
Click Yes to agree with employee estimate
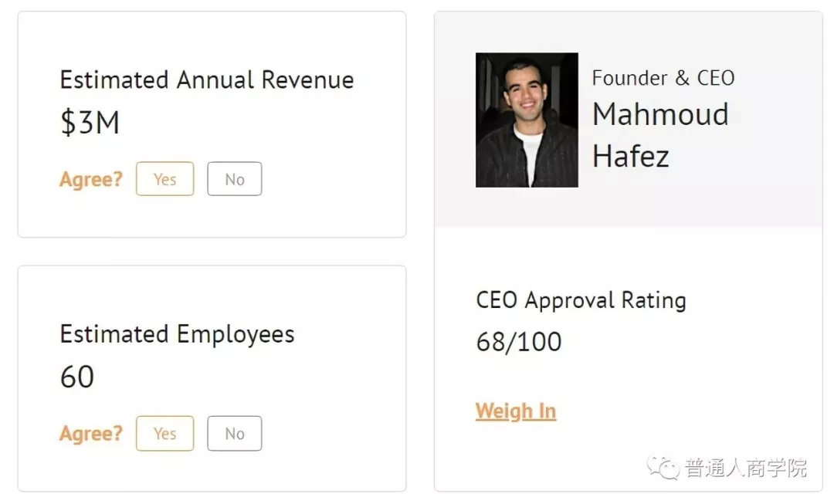[164, 434]
